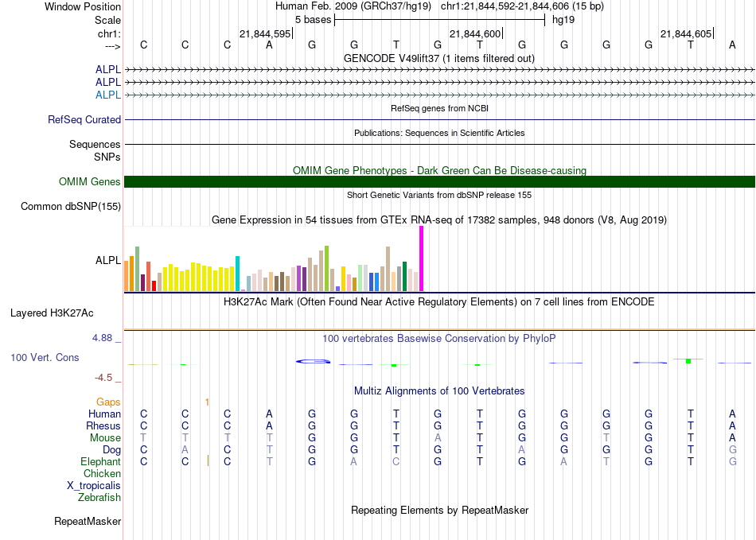
Task: Click the RepeatMasker track label
Action: tap(88, 522)
